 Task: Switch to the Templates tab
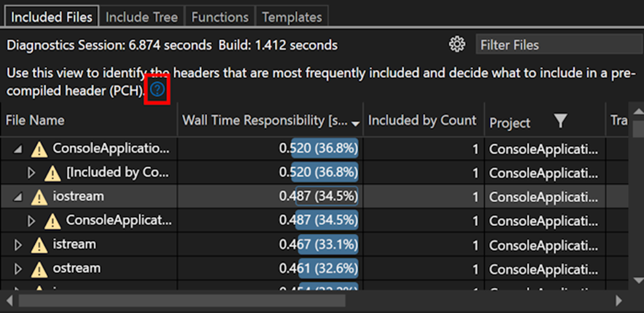[291, 17]
